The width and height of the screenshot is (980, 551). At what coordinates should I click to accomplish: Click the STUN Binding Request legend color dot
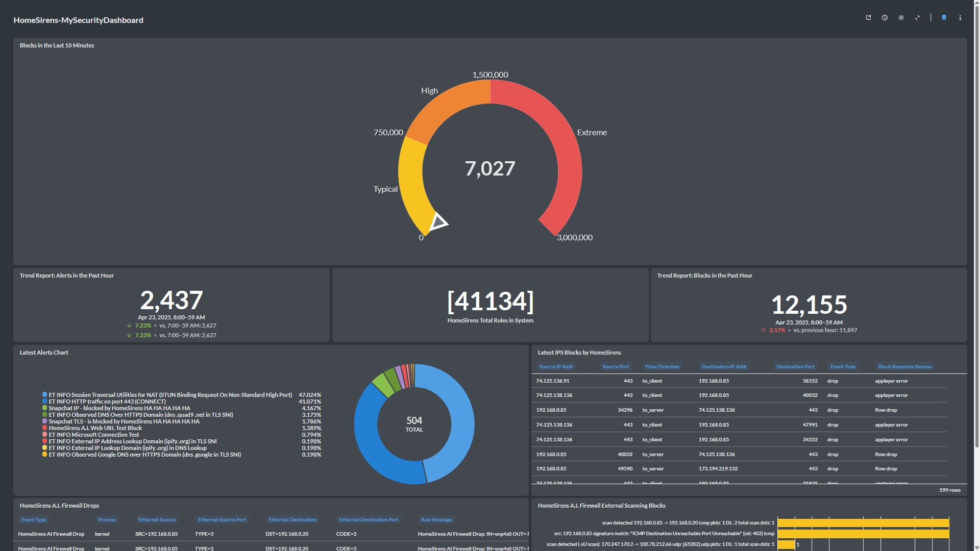pyautogui.click(x=44, y=395)
